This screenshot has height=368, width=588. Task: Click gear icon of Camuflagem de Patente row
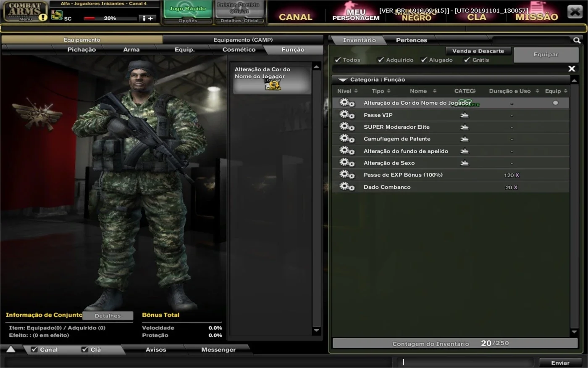tap(347, 138)
